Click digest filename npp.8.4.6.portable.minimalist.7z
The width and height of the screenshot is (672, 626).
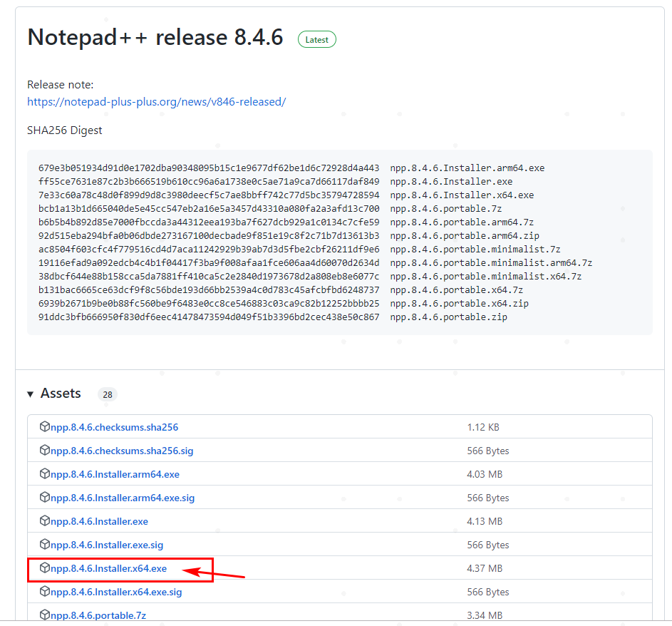tap(475, 250)
